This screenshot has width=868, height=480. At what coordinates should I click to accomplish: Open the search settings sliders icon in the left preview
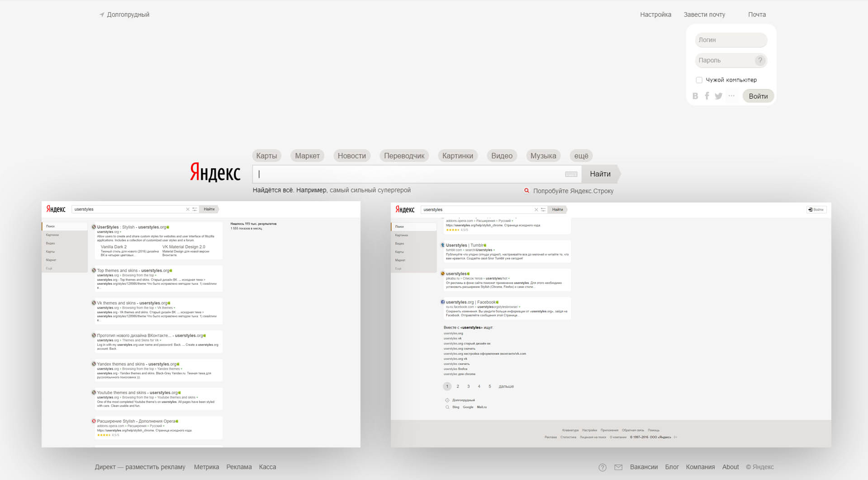(195, 209)
